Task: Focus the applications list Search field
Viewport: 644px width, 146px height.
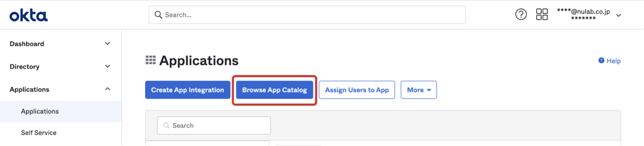Action: pyautogui.click(x=214, y=125)
